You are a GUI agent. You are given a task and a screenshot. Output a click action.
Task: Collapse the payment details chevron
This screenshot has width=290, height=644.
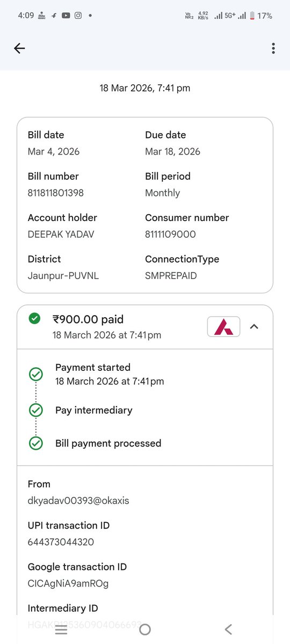pos(255,326)
